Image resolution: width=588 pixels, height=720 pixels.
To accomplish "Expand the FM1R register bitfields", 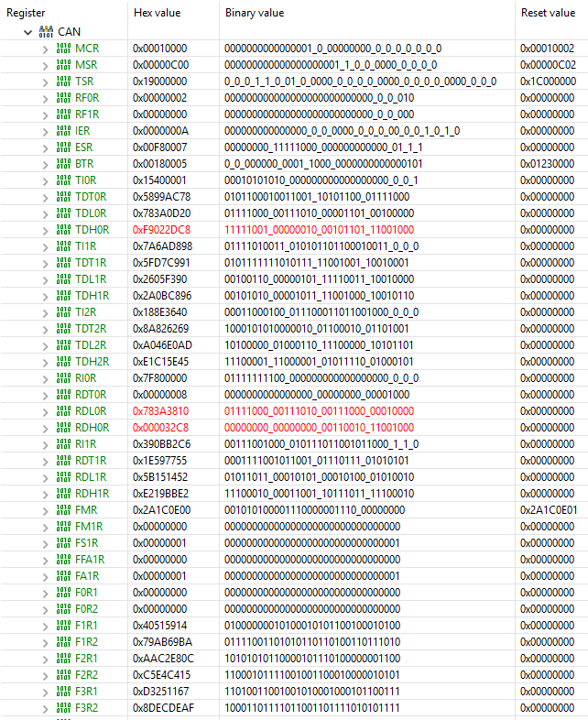I will [45, 527].
